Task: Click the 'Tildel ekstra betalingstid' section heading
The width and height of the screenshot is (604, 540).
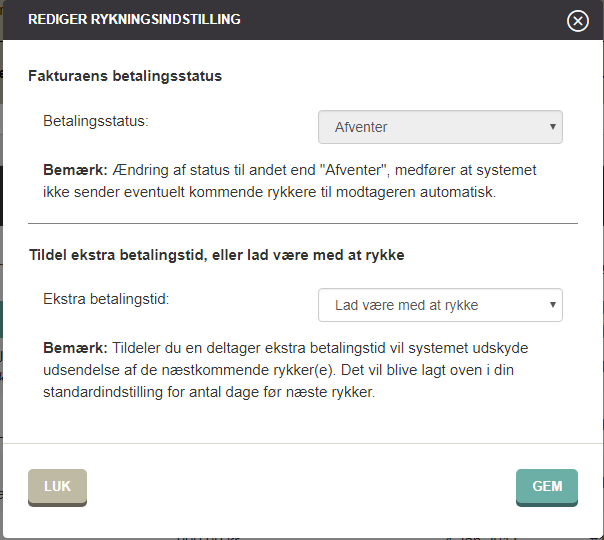Action: tap(217, 255)
